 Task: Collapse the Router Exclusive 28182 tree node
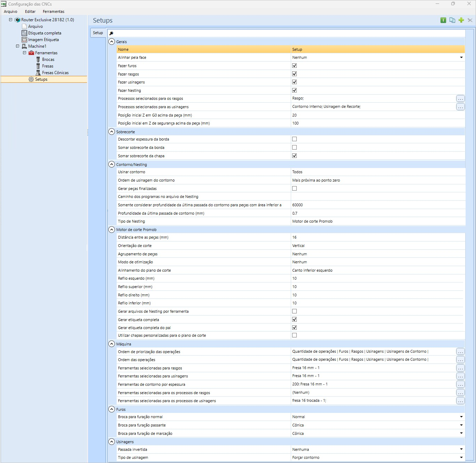10,20
